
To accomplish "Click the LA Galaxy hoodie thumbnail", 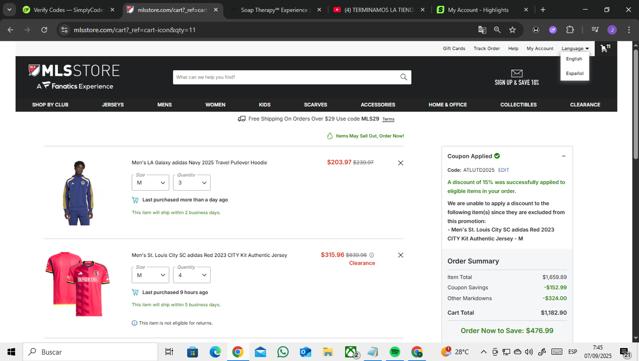I will pos(78,193).
